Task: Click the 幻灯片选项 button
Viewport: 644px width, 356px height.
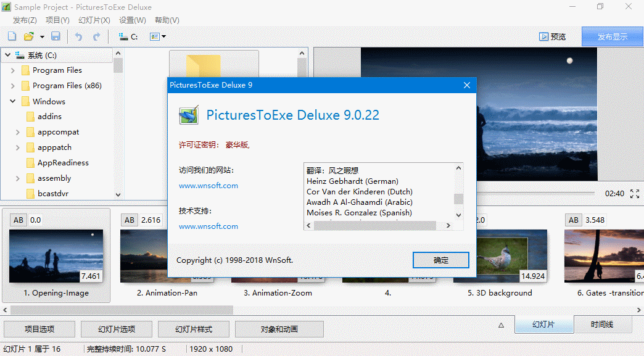Action: tap(117, 329)
